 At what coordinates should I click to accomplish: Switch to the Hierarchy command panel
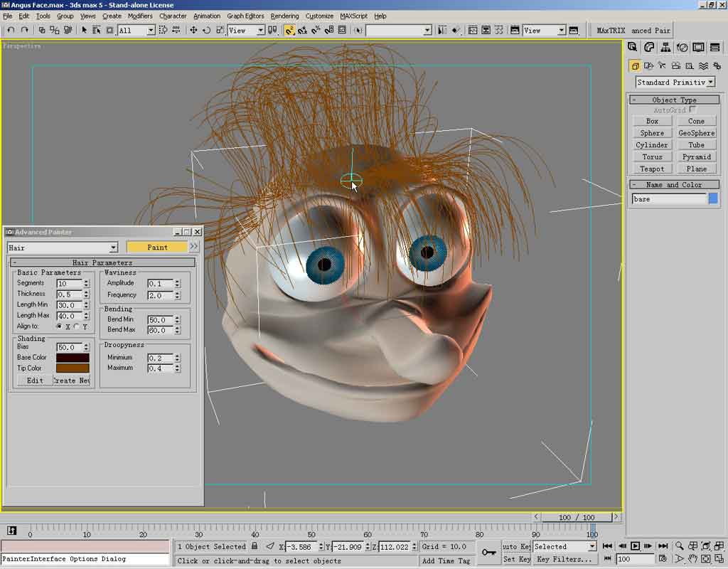tap(665, 48)
